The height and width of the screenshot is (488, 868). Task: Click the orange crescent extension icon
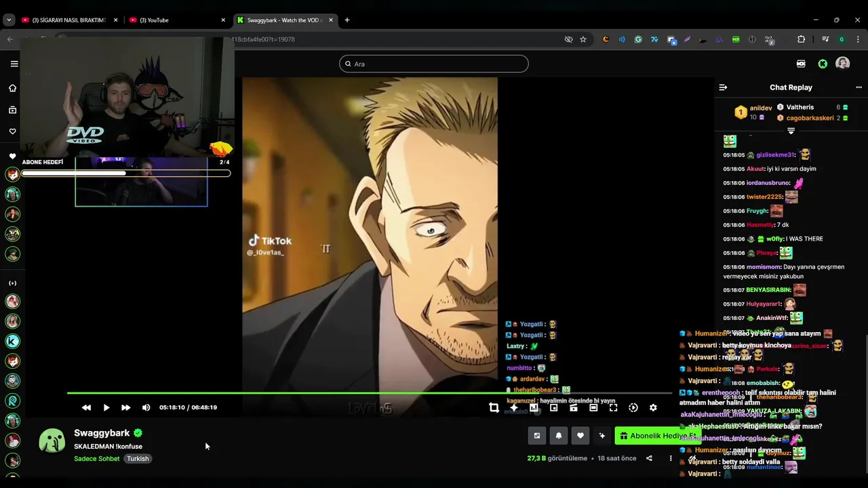606,39
